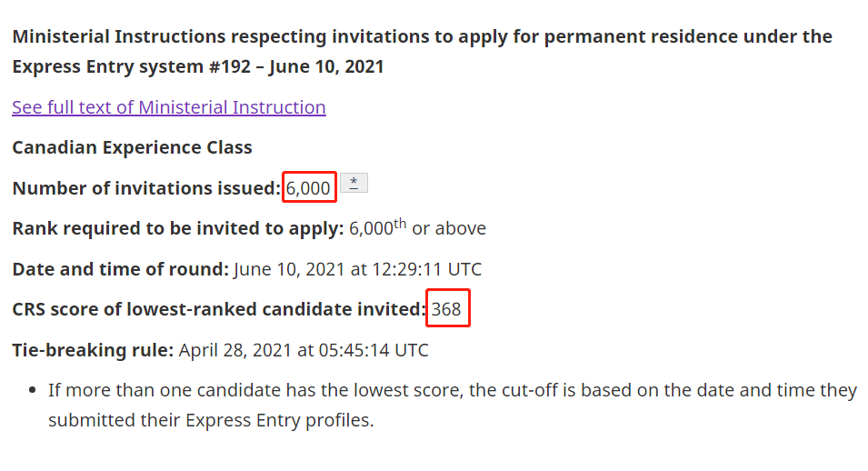Click the Ministerial Instructions heading text

[422, 52]
